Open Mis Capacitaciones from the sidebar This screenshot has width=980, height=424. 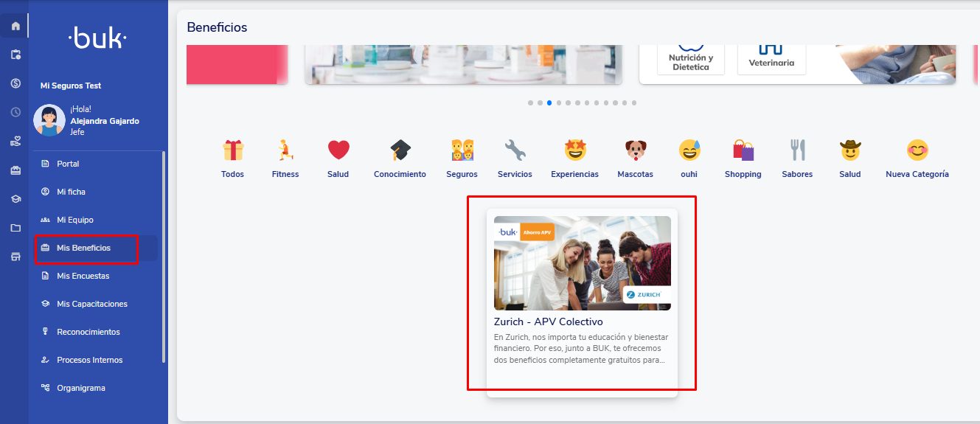pyautogui.click(x=91, y=304)
